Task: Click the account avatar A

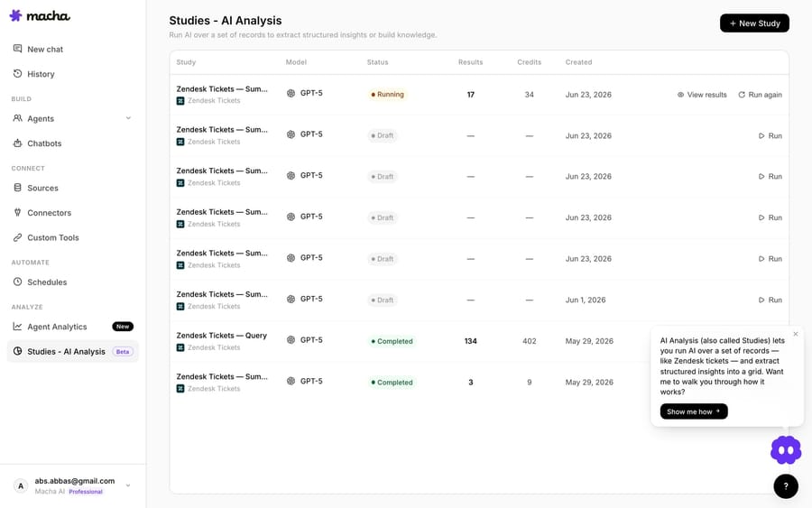Action: pos(21,485)
